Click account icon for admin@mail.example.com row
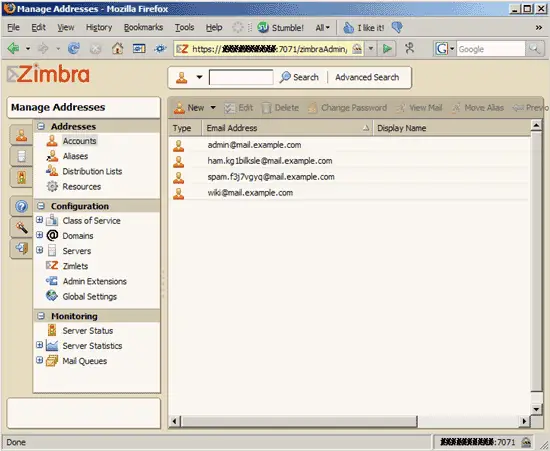 click(x=179, y=146)
